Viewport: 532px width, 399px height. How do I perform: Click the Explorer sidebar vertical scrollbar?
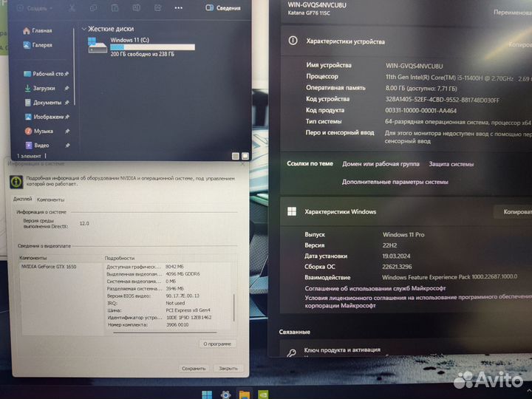(74, 66)
